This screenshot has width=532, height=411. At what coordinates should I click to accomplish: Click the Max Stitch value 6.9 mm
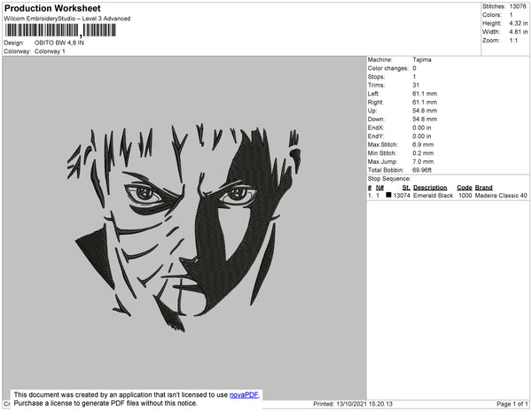(423, 144)
